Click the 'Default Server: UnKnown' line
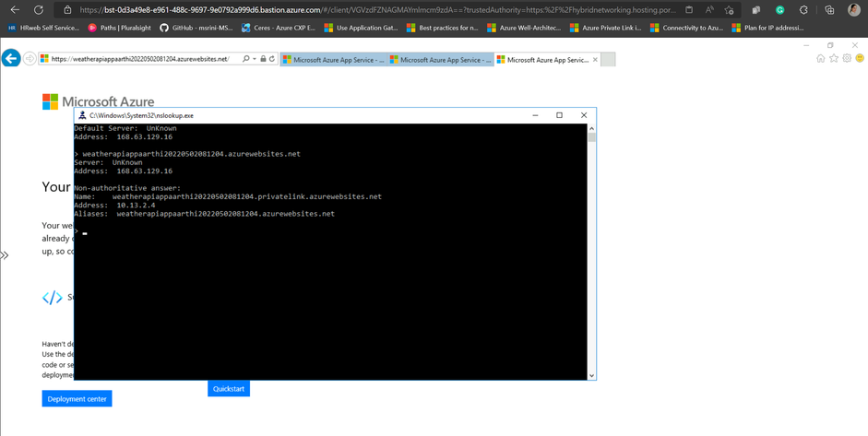 click(125, 128)
